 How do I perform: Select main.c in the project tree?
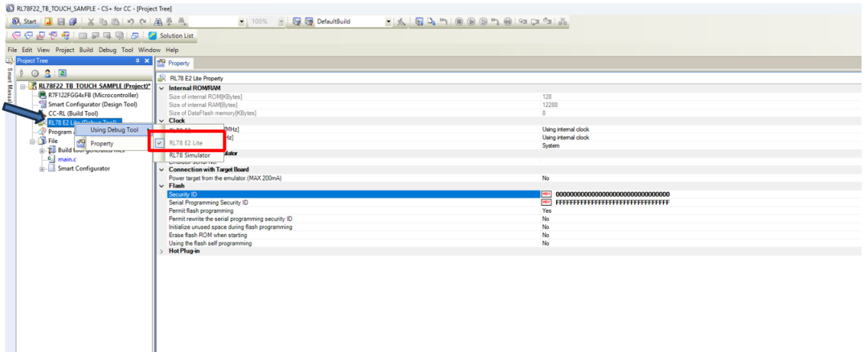[68, 159]
